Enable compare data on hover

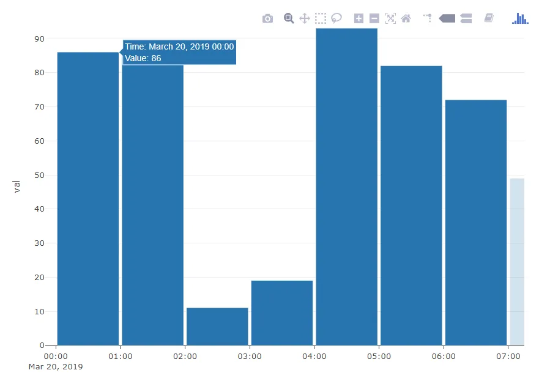coord(466,18)
